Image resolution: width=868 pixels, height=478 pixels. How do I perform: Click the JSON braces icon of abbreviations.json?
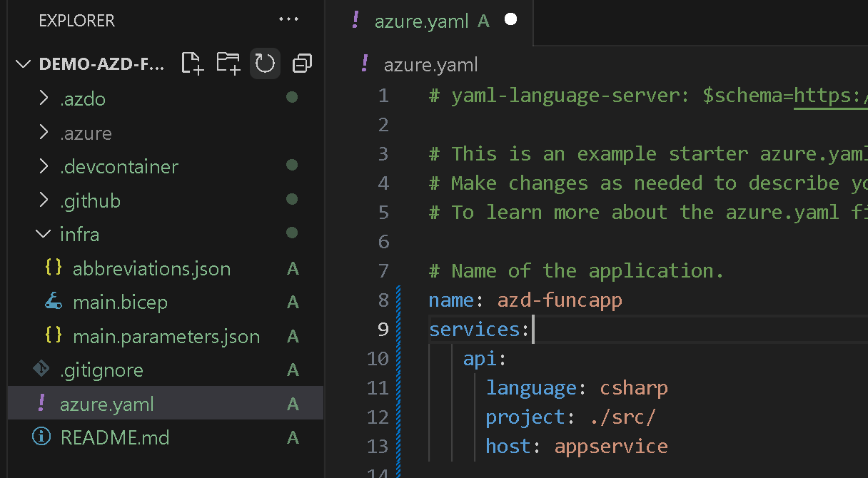(54, 268)
